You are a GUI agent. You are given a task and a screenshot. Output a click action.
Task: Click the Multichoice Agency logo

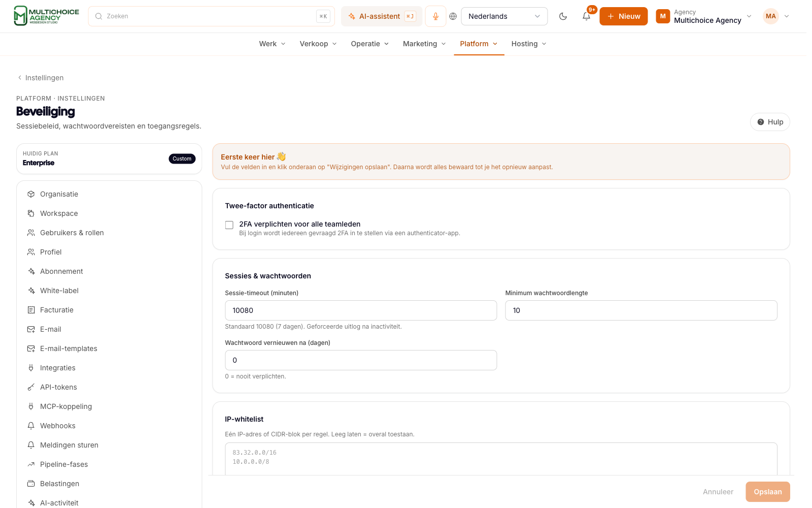point(46,16)
